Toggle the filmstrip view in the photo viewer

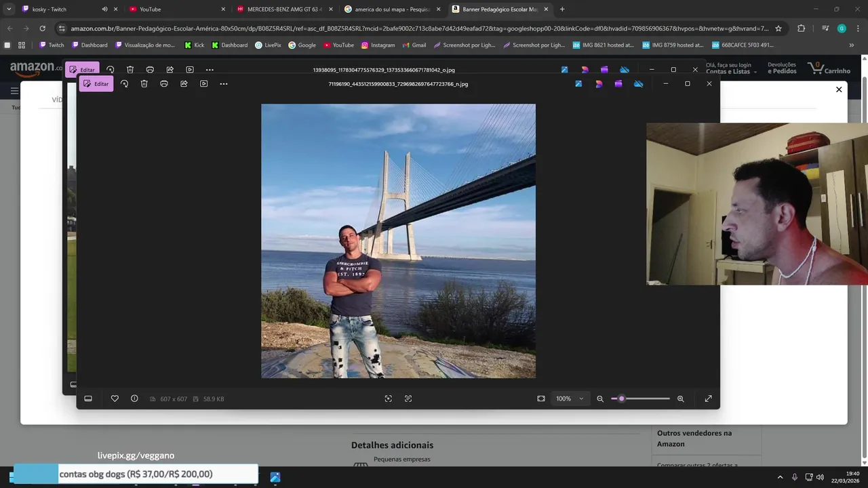(x=88, y=399)
